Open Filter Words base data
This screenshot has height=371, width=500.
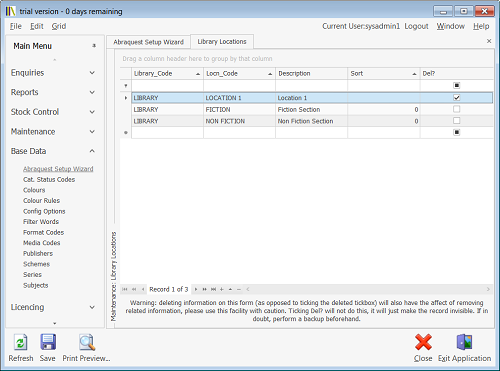(41, 222)
